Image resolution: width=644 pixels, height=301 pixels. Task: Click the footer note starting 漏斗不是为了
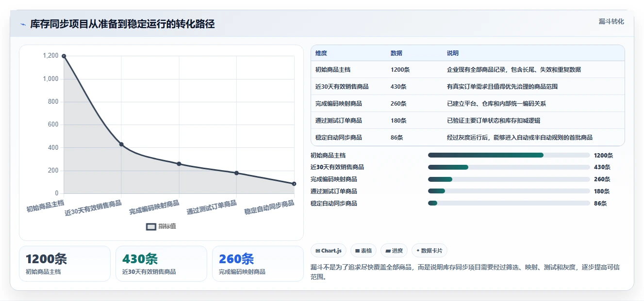coord(464,272)
